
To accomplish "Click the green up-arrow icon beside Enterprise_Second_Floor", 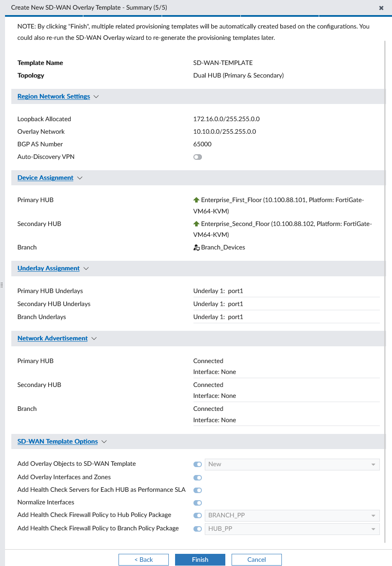I will tap(196, 224).
